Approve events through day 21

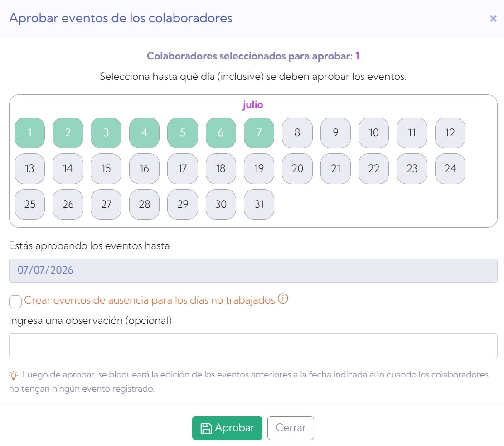pyautogui.click(x=335, y=169)
